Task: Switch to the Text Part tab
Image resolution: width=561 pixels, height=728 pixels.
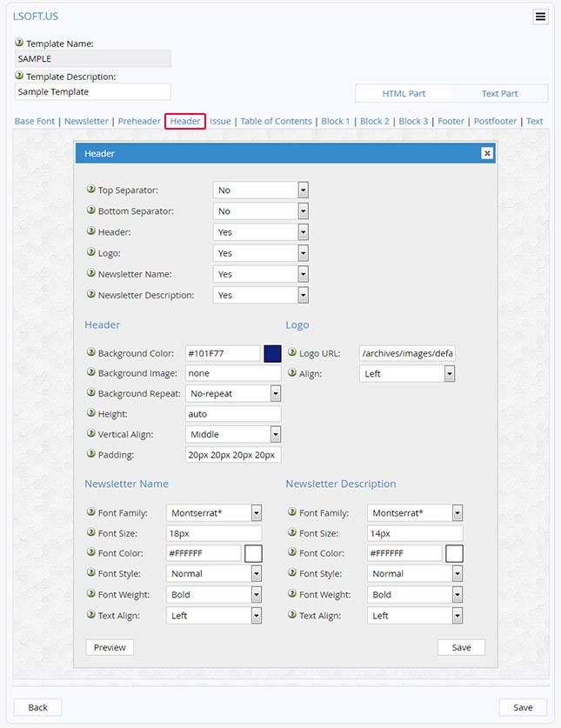Action: tap(500, 93)
